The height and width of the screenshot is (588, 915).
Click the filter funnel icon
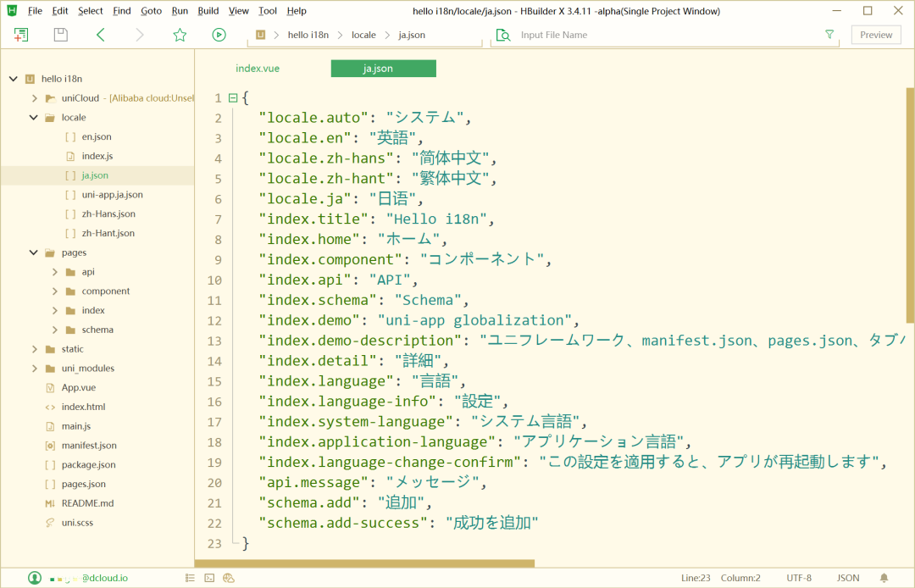[x=829, y=35]
